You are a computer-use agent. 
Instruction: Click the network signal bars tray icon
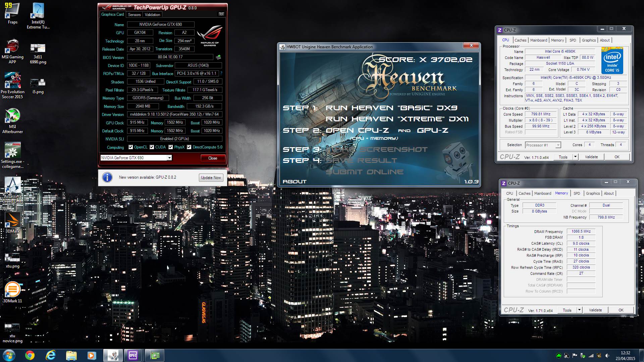coord(591,356)
